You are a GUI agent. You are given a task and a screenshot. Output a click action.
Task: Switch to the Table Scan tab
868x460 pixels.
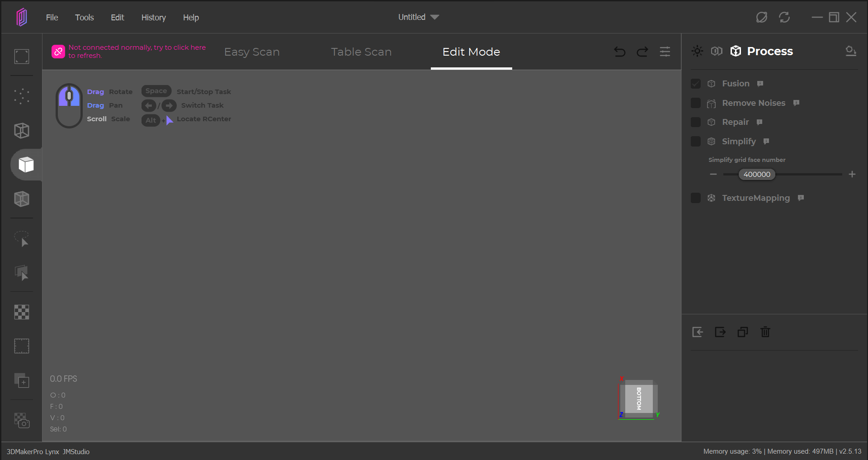click(361, 52)
